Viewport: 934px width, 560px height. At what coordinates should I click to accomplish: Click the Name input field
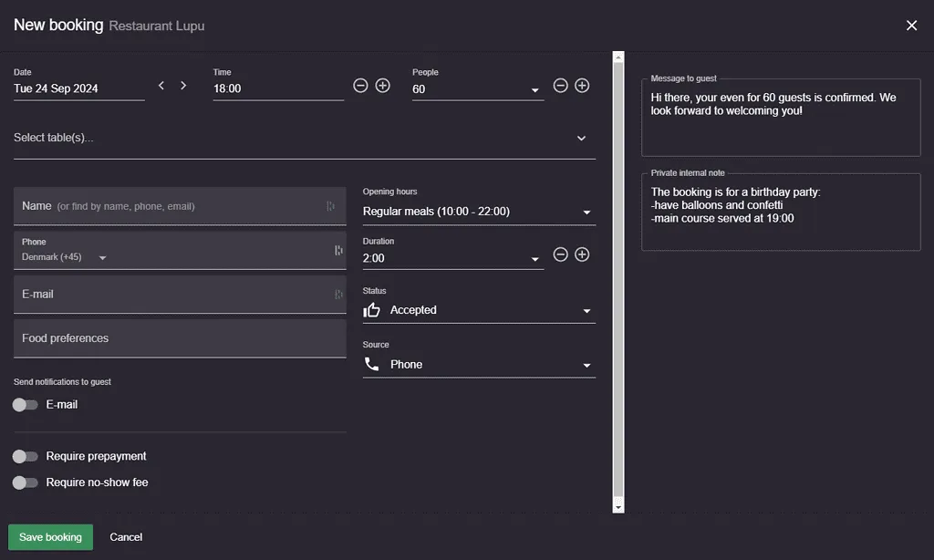(x=180, y=206)
